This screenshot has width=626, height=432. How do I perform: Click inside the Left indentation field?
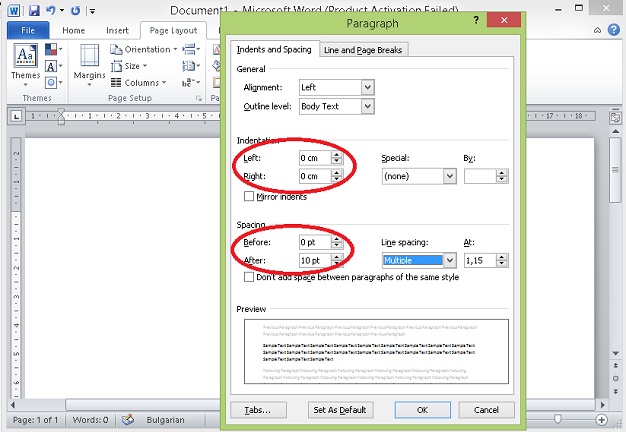coord(313,158)
